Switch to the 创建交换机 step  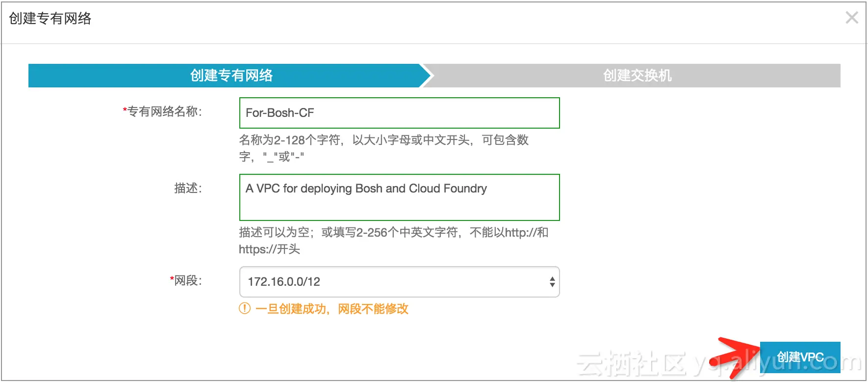[637, 76]
